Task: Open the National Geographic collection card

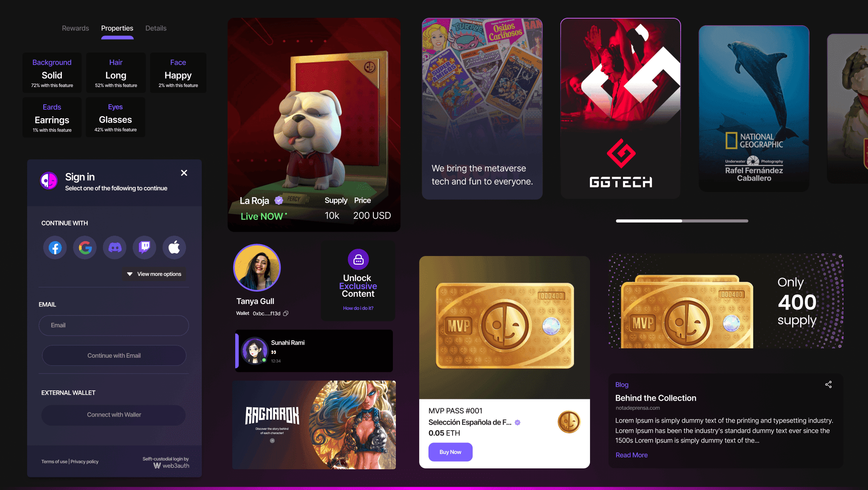Action: tap(754, 109)
